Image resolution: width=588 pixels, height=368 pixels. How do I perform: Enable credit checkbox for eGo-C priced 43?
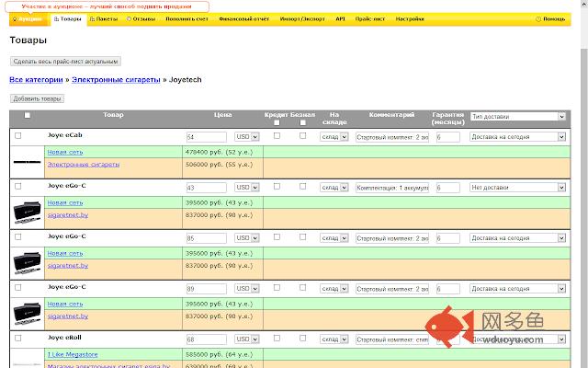(277, 186)
